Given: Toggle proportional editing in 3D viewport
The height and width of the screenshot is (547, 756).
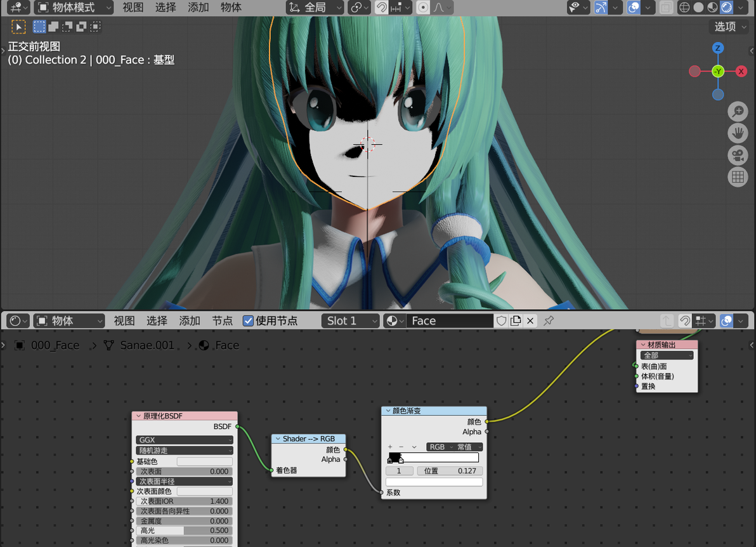Looking at the screenshot, I should [x=423, y=7].
